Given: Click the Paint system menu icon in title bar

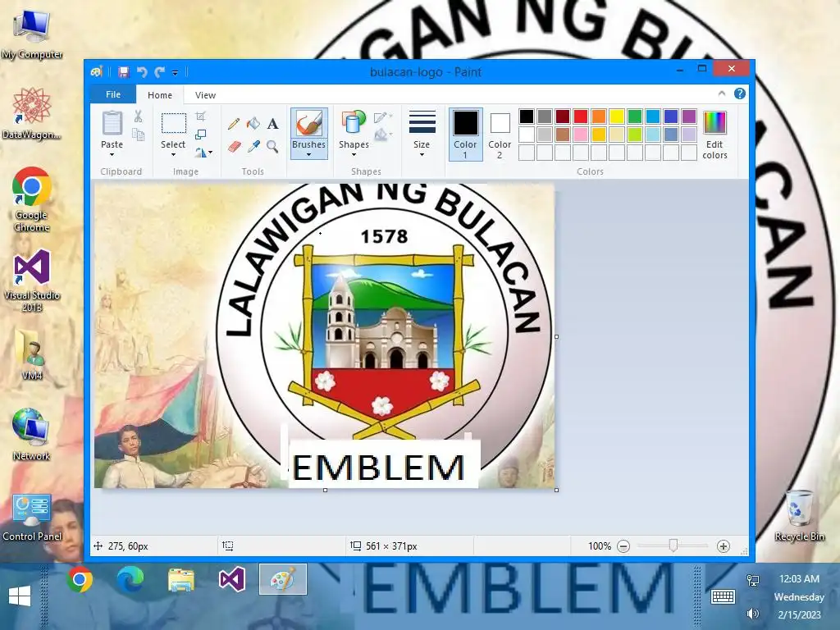Looking at the screenshot, I should (x=97, y=72).
